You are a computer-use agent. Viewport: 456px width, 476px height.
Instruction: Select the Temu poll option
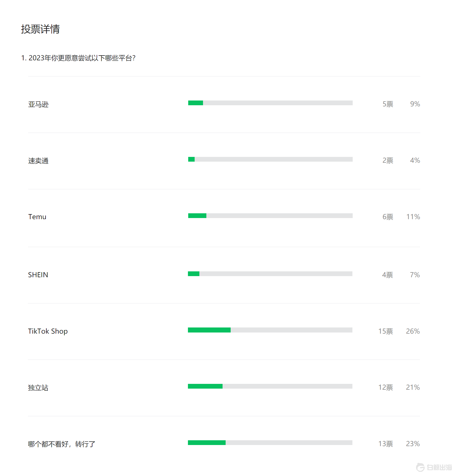pos(37,217)
